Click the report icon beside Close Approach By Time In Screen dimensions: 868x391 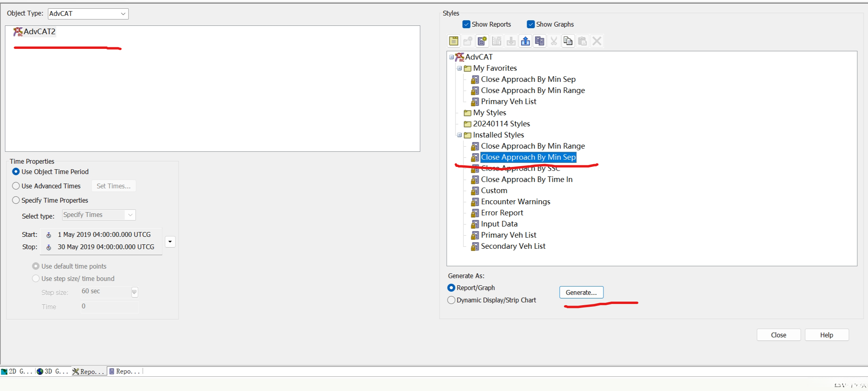[475, 180]
